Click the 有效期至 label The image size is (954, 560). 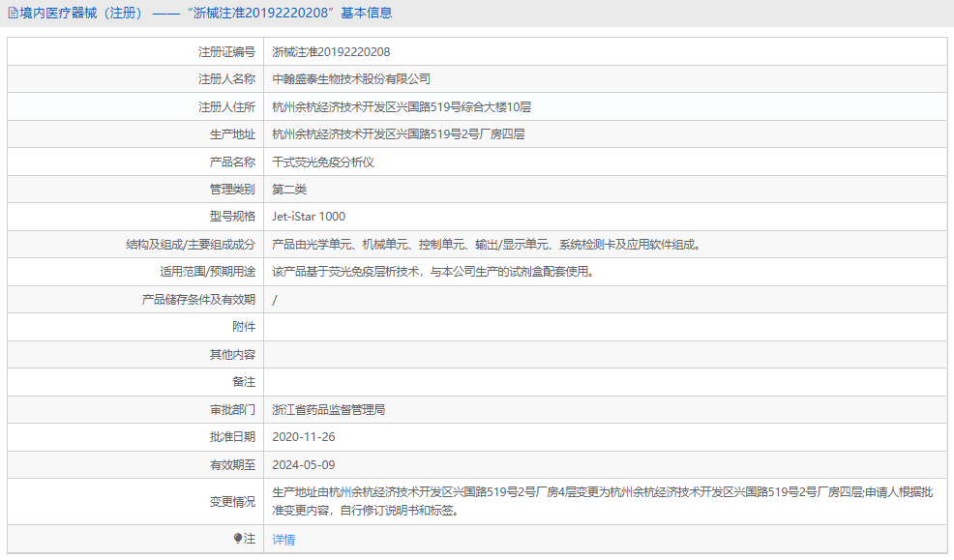click(232, 464)
